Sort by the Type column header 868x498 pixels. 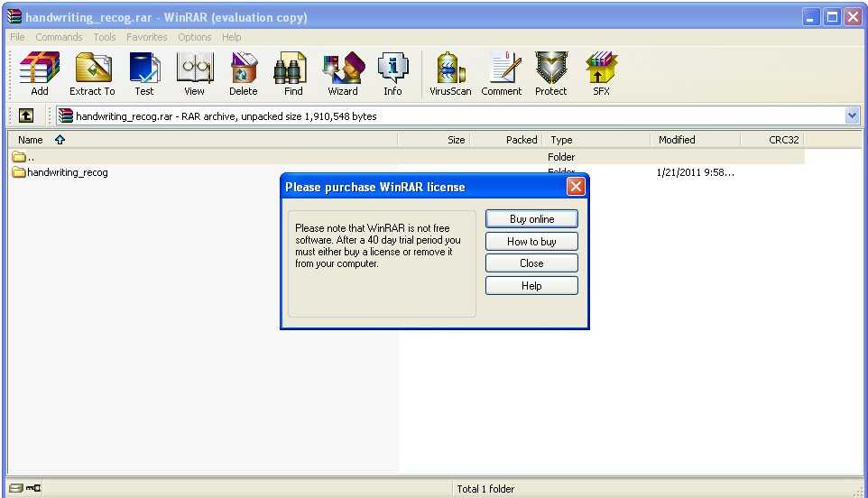tap(596, 140)
